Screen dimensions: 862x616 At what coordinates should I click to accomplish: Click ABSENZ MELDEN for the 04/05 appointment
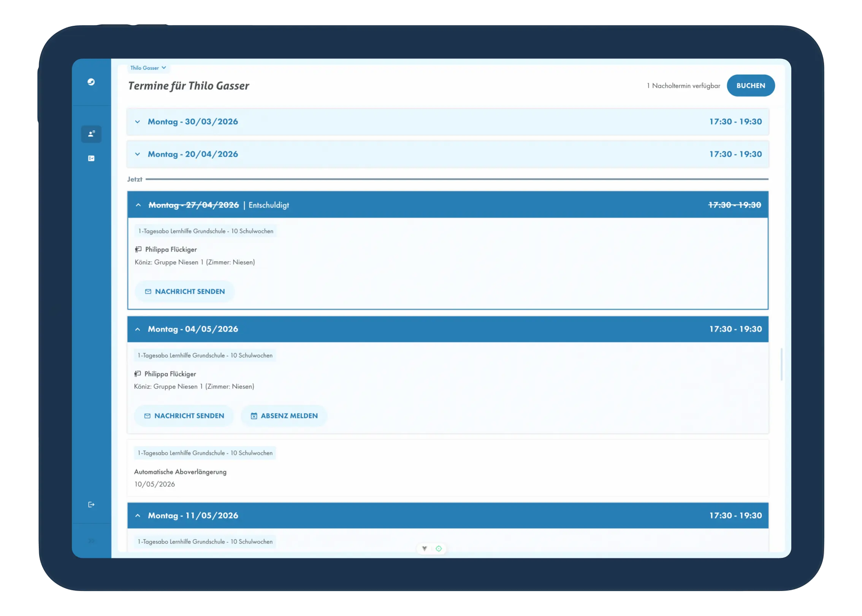[284, 416]
